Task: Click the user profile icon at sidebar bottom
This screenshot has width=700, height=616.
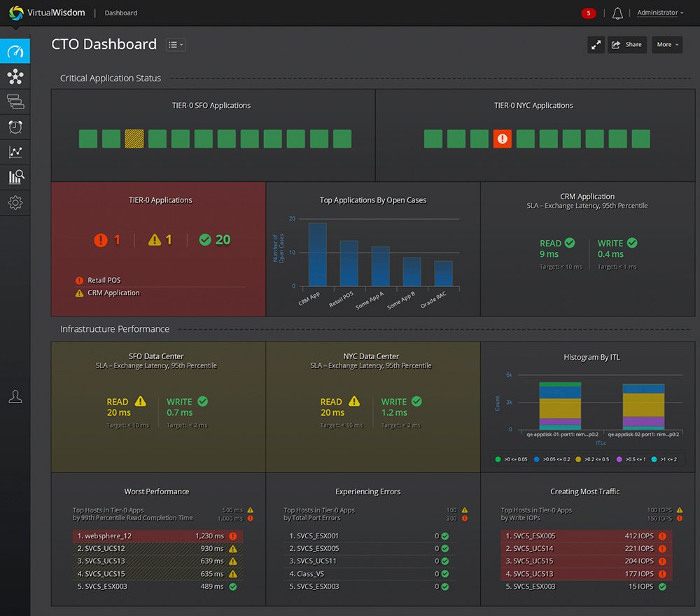Action: point(14,397)
